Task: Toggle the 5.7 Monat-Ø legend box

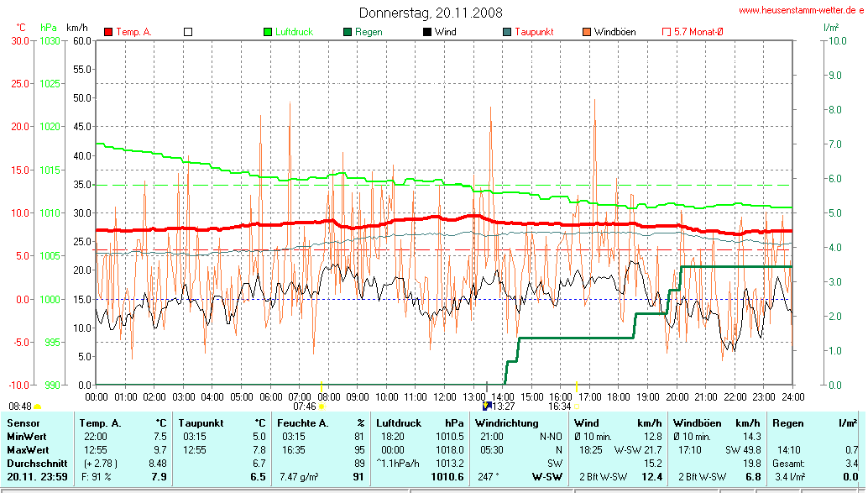Action: 667,32
